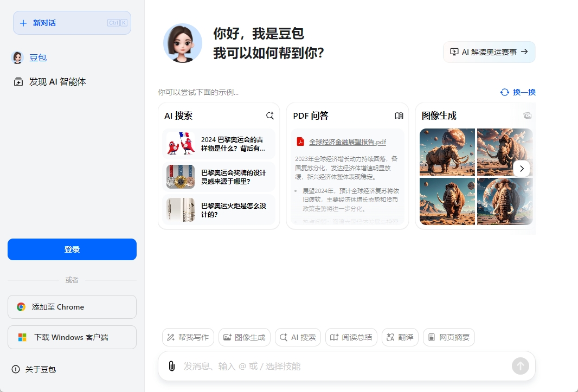
Task: Click the blue 登录 button
Action: click(72, 249)
